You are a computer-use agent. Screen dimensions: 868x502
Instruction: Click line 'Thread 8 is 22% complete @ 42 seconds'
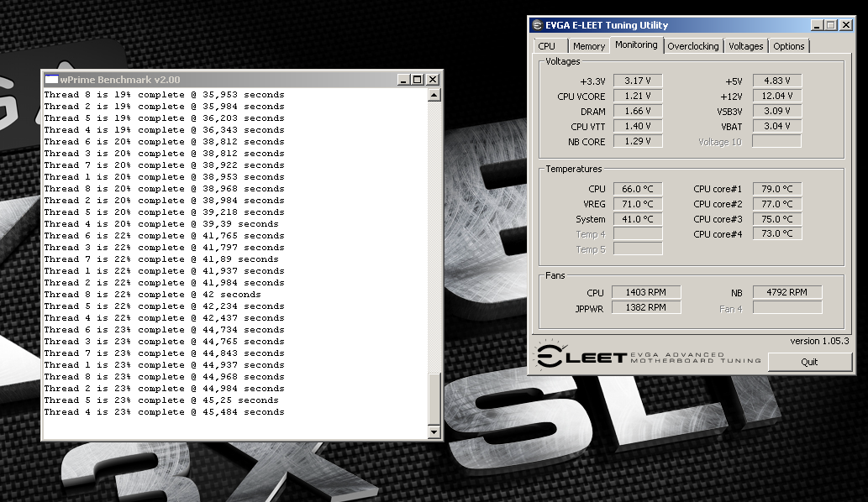[152, 295]
